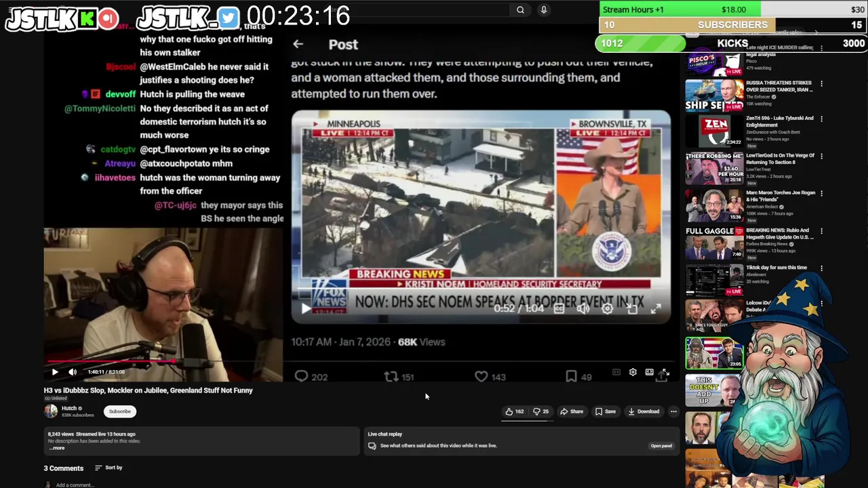This screenshot has width=868, height=488.
Task: Open the tweet video settings gear
Action: click(608, 309)
